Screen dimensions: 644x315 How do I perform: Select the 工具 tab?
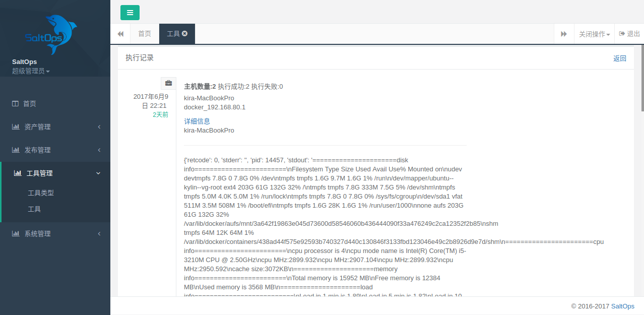click(173, 34)
